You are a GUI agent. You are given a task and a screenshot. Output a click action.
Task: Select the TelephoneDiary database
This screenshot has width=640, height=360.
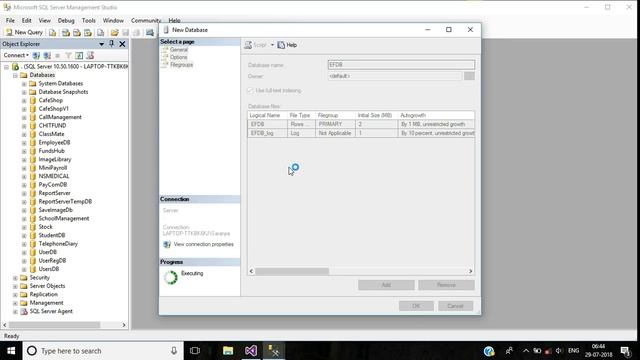click(58, 244)
